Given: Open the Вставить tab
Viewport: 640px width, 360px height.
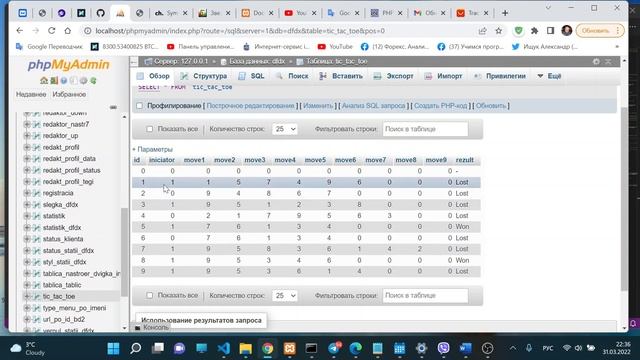Looking at the screenshot, I should (x=341, y=76).
